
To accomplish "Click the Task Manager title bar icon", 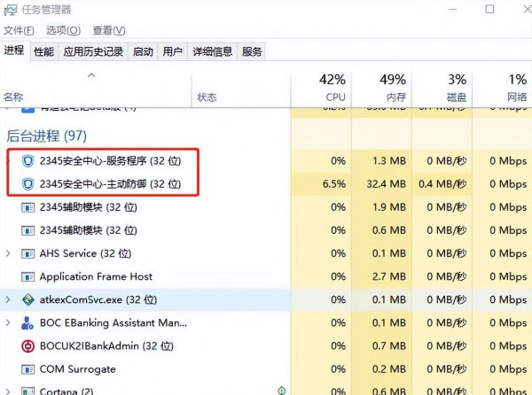I will [x=10, y=10].
